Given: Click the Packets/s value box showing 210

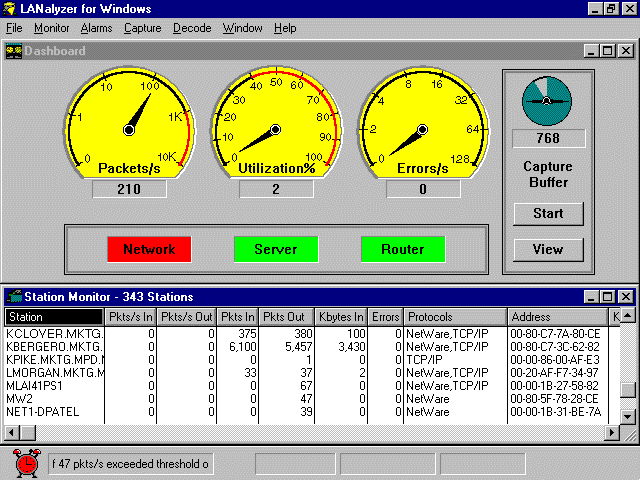Looking at the screenshot, I should click(129, 189).
